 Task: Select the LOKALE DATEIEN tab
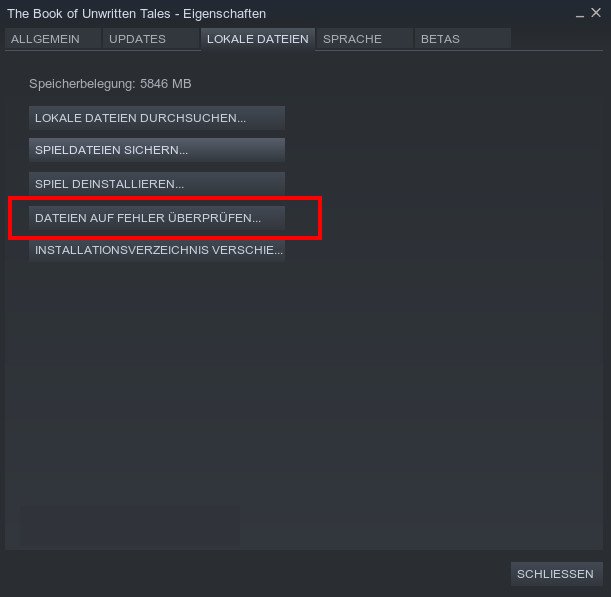pos(258,39)
